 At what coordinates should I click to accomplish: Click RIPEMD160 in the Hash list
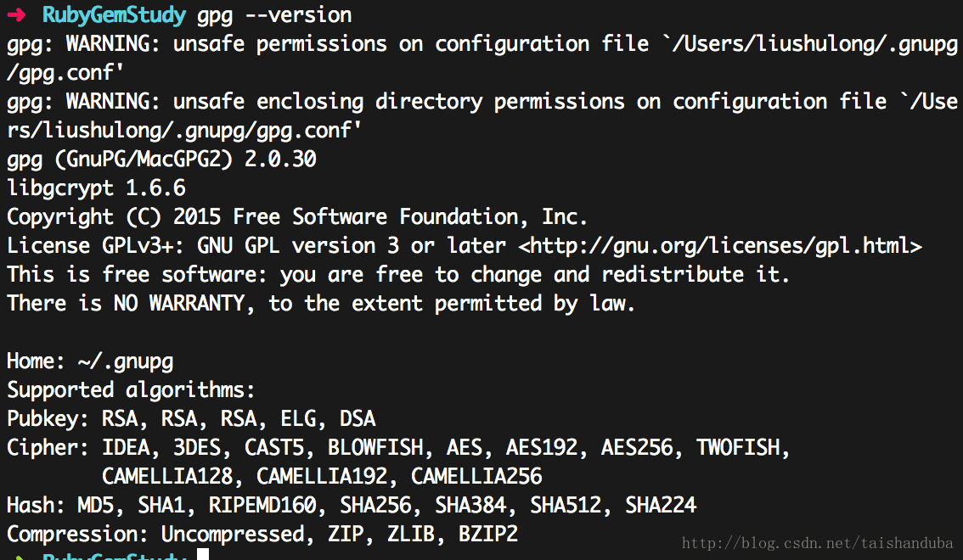(262, 506)
